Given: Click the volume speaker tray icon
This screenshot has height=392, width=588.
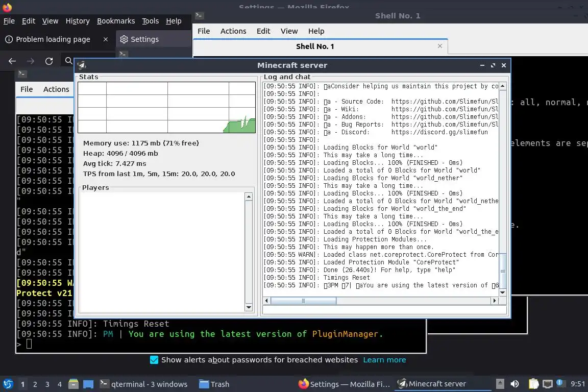Looking at the screenshot, I should coord(515,384).
